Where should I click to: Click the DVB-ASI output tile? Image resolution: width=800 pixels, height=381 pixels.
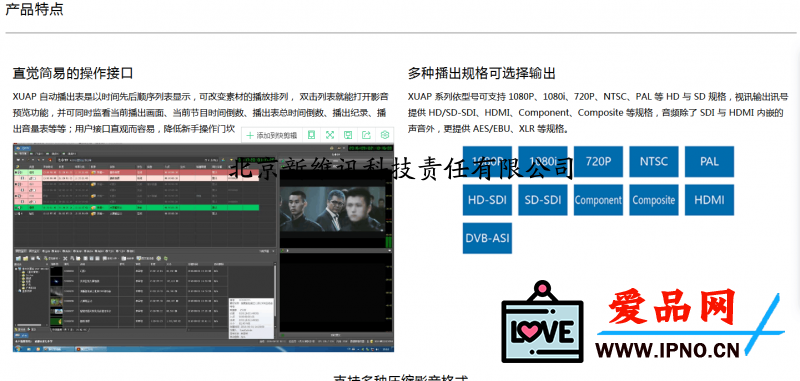(487, 238)
